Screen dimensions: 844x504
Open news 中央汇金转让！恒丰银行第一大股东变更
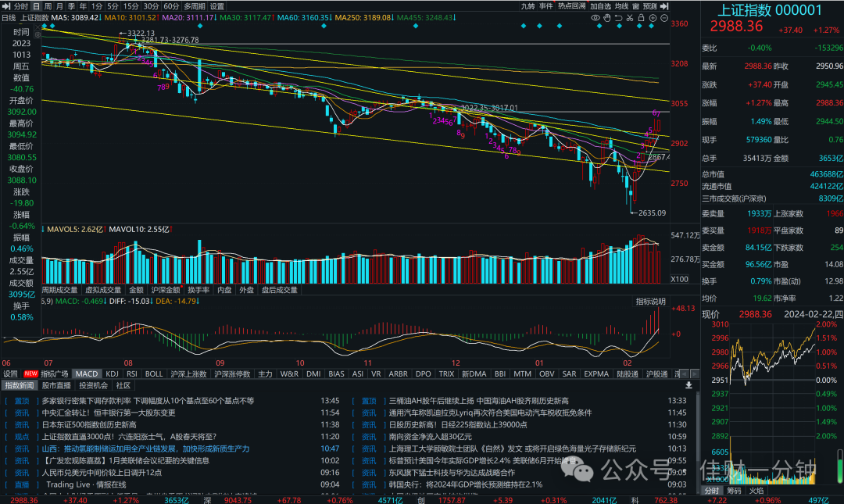coord(109,413)
